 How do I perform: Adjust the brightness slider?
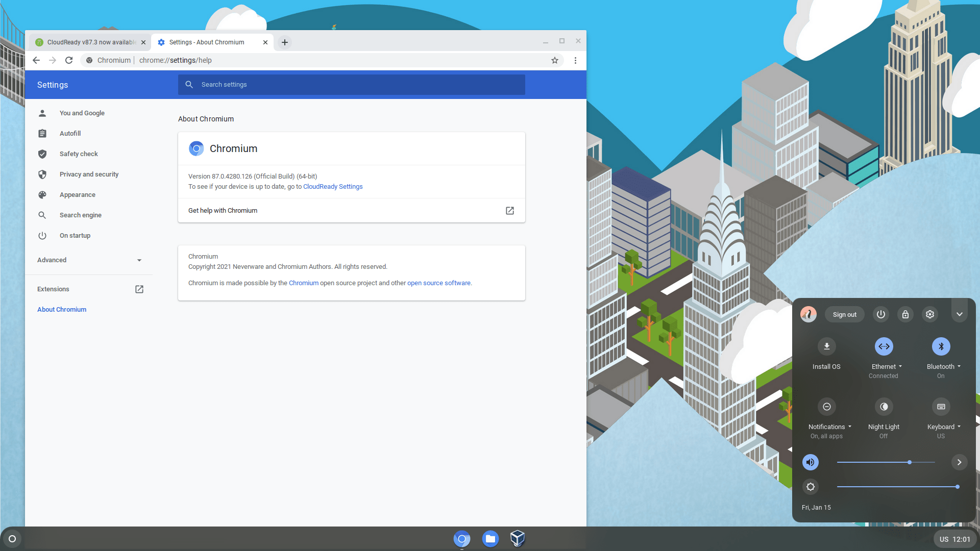pos(898,487)
